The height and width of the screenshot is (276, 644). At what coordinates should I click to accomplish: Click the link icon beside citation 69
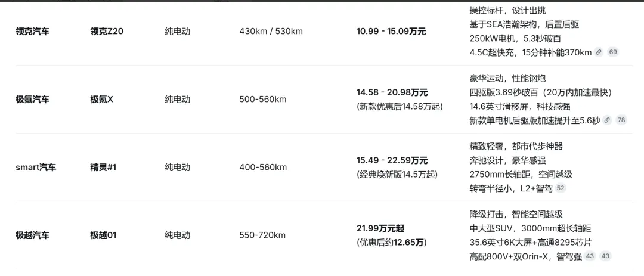point(599,52)
